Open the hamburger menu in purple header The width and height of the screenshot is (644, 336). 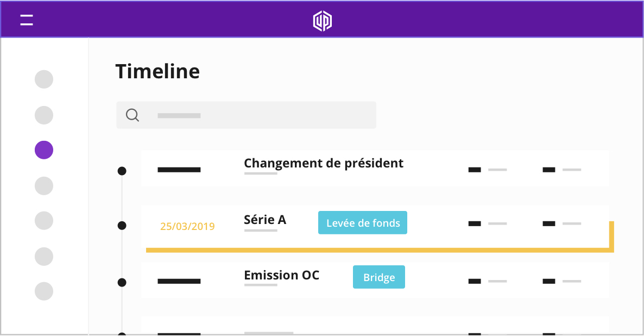click(x=27, y=20)
